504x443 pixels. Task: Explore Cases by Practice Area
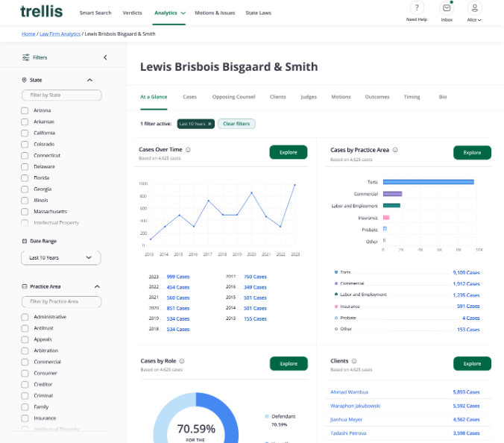(x=472, y=153)
